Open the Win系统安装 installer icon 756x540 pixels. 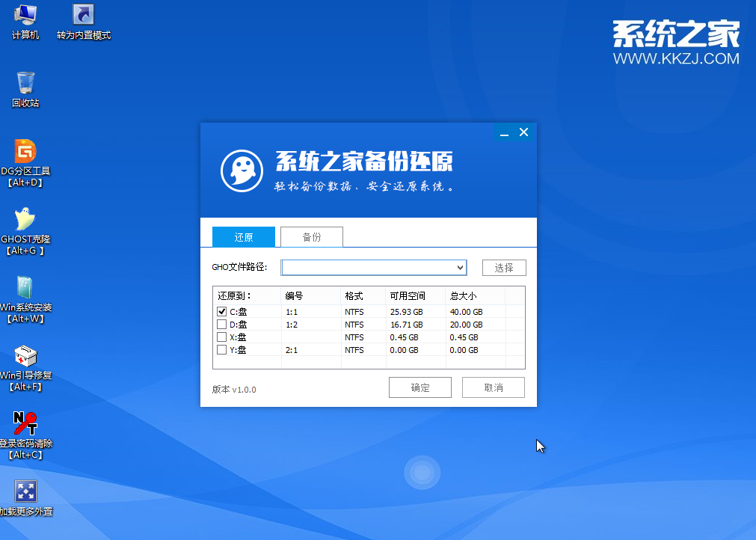point(25,287)
